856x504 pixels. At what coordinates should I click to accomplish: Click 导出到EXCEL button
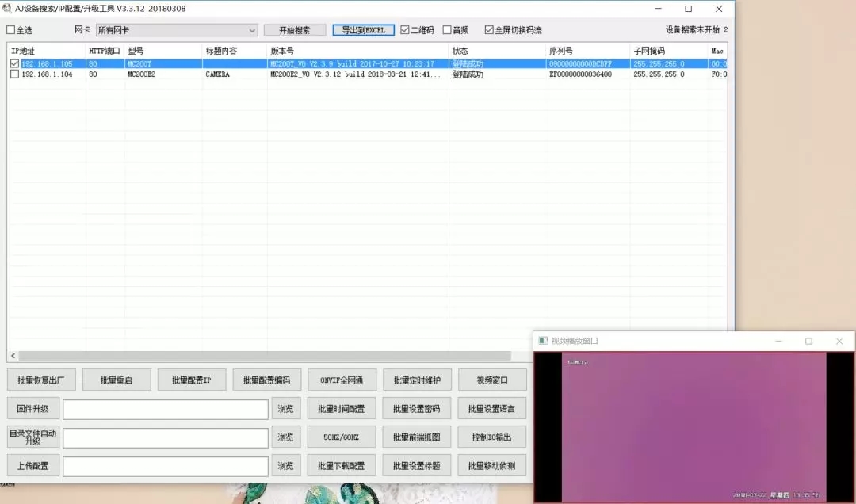point(364,30)
